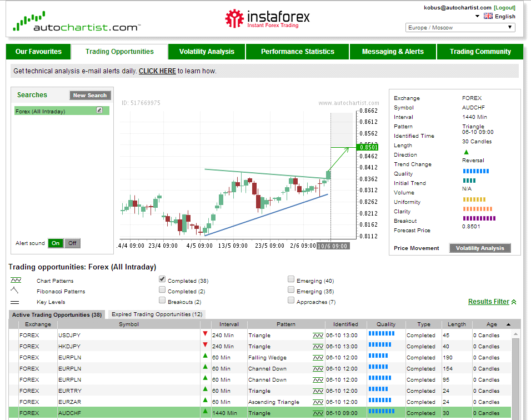Image resolution: width=531 pixels, height=420 pixels.
Task: Open the Europe / Moscow timezone dropdown
Action: 460,28
